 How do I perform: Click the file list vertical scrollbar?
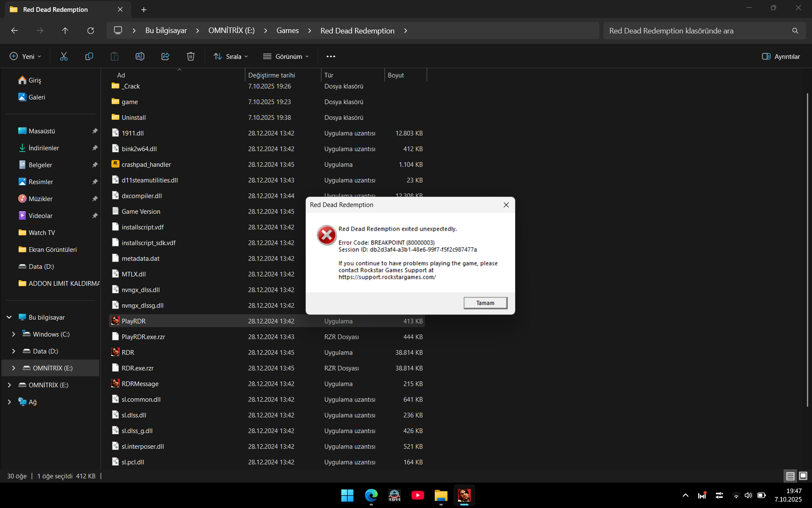(807, 250)
